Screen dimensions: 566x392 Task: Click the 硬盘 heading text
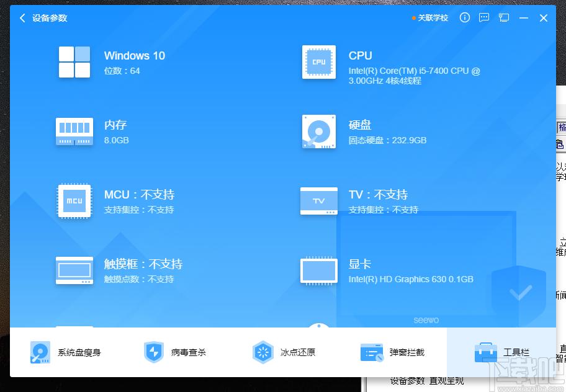pos(360,125)
